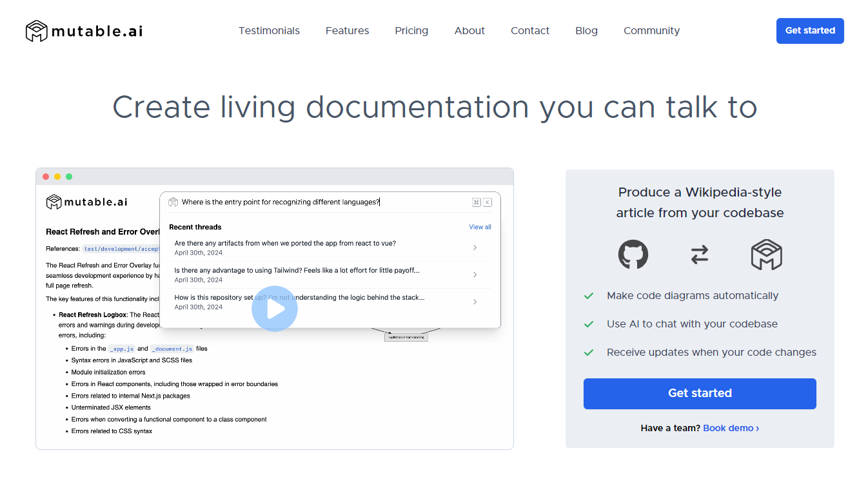Viewport: 868px width, 495px height.
Task: Click the 'Create living documentation' headline
Action: (x=434, y=107)
